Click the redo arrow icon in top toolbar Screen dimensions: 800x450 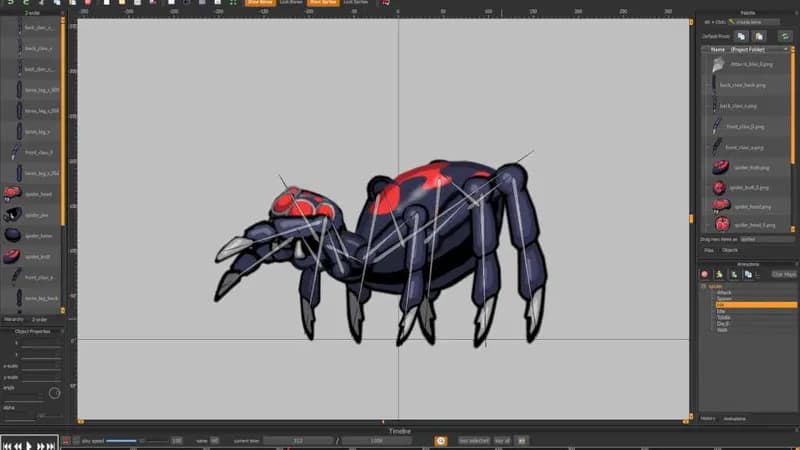click(x=25, y=2)
